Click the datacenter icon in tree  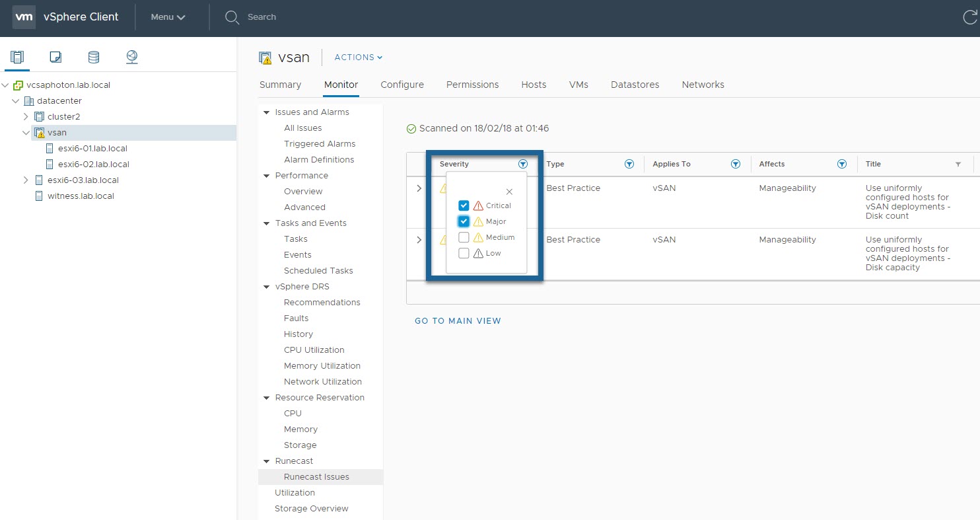click(29, 101)
